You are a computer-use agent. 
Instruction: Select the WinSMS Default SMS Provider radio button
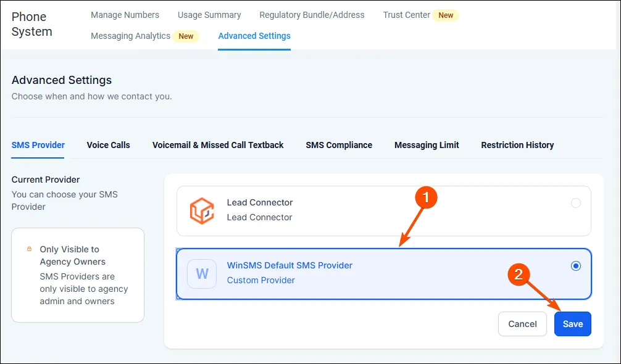pos(576,266)
